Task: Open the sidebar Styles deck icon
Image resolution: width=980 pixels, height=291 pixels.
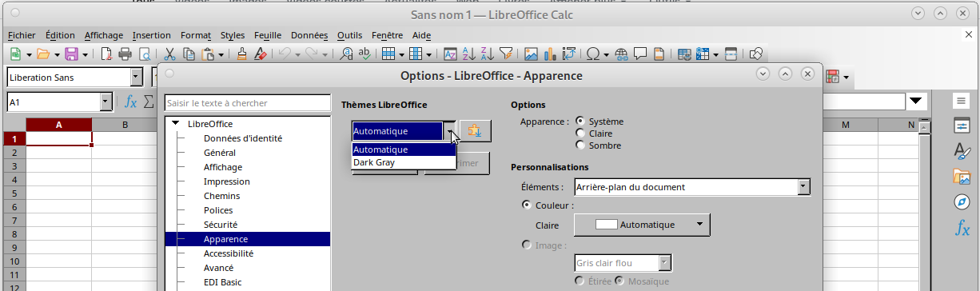Action: click(x=962, y=151)
